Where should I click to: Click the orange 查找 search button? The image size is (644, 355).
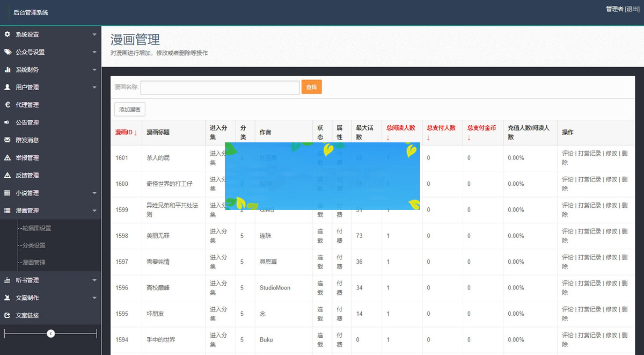[311, 87]
